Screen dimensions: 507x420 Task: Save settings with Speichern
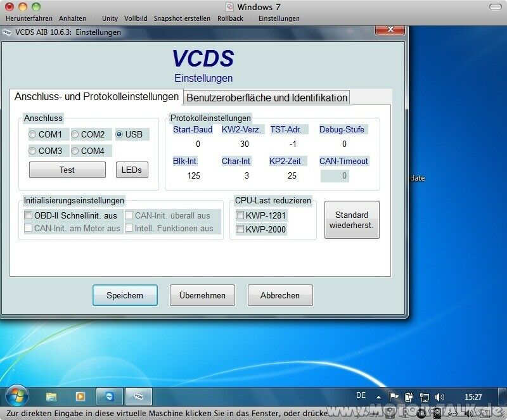coord(125,295)
